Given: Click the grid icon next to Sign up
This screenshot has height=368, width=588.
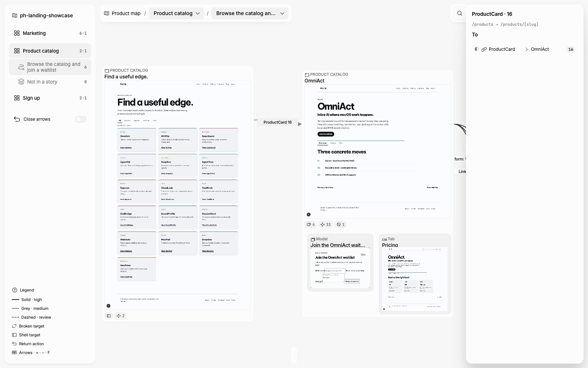Looking at the screenshot, I should click(x=17, y=98).
